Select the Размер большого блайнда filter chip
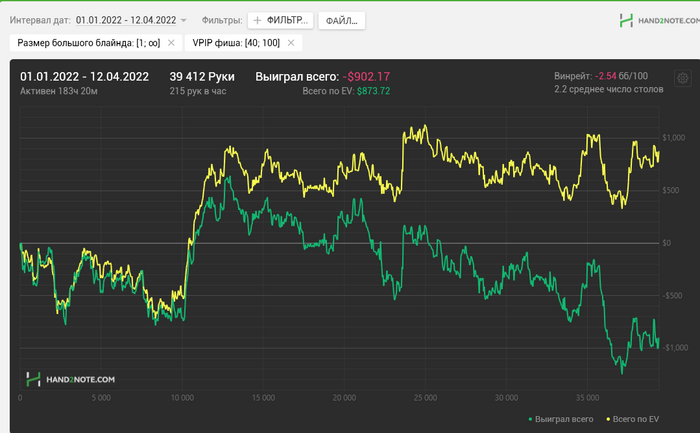The width and height of the screenshot is (700, 433). click(x=88, y=43)
